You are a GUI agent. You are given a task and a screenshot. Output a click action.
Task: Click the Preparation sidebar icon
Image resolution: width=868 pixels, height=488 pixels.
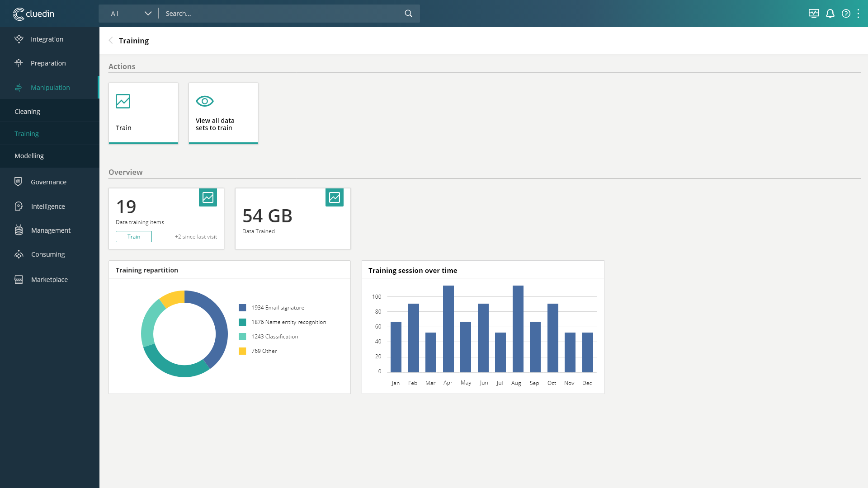pyautogui.click(x=19, y=63)
